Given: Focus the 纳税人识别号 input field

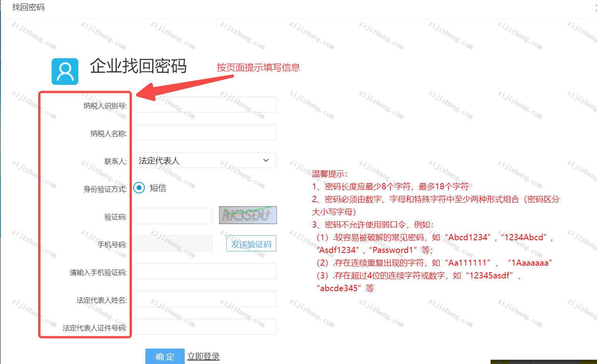Looking at the screenshot, I should point(205,104).
